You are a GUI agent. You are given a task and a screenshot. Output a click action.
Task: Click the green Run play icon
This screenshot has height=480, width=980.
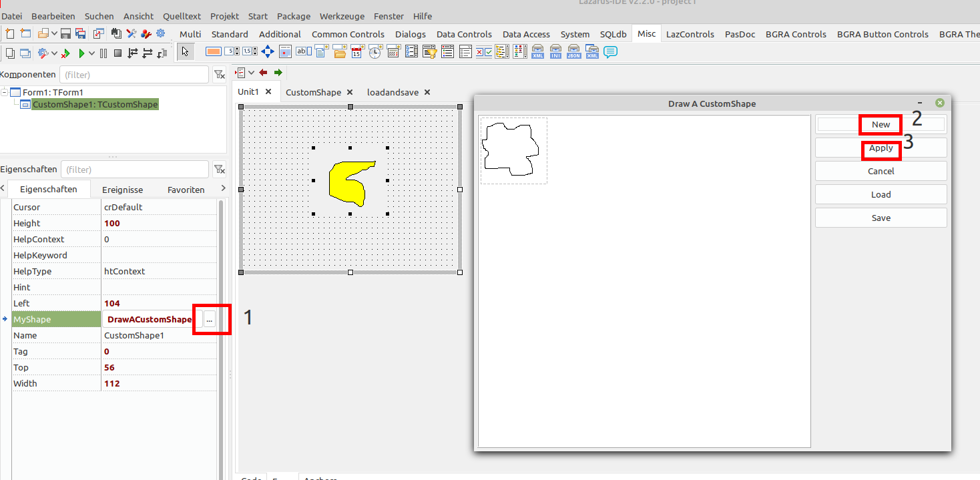click(81, 53)
